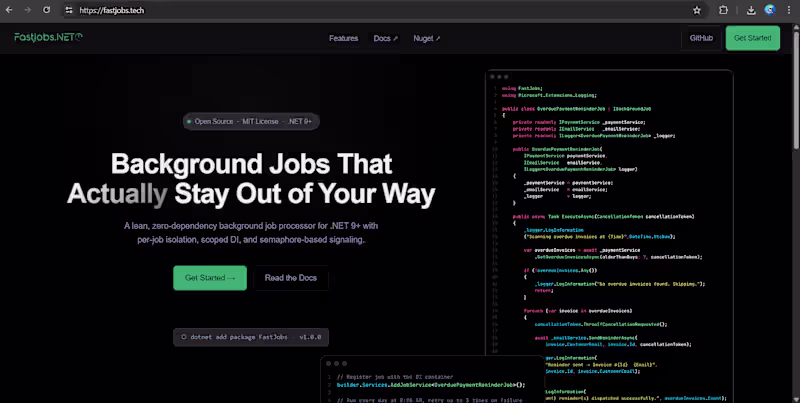
Task: Click the Background Jobs headline text
Action: 251,179
